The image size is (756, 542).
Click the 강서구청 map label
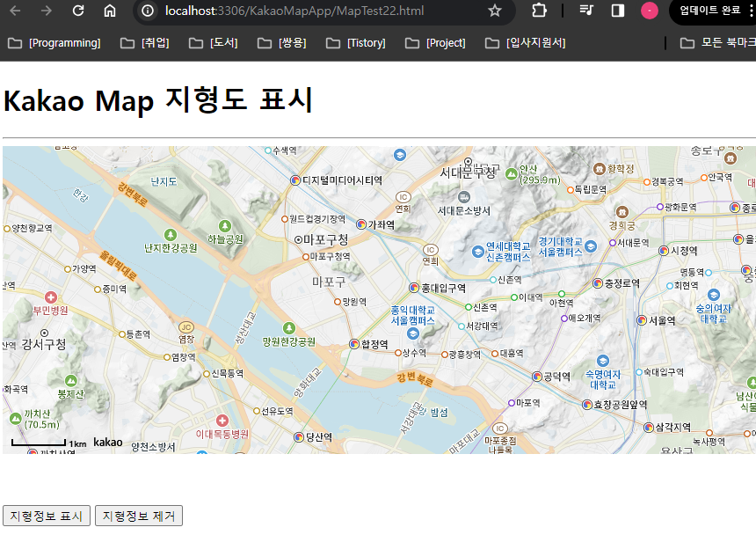44,344
